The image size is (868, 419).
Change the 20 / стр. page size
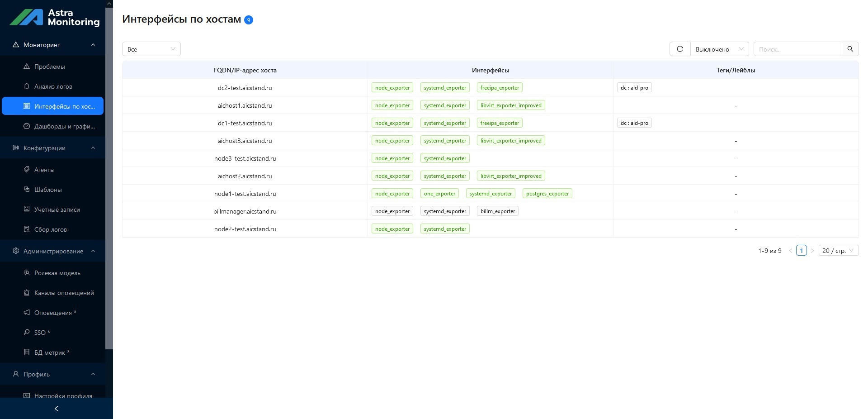pos(838,251)
